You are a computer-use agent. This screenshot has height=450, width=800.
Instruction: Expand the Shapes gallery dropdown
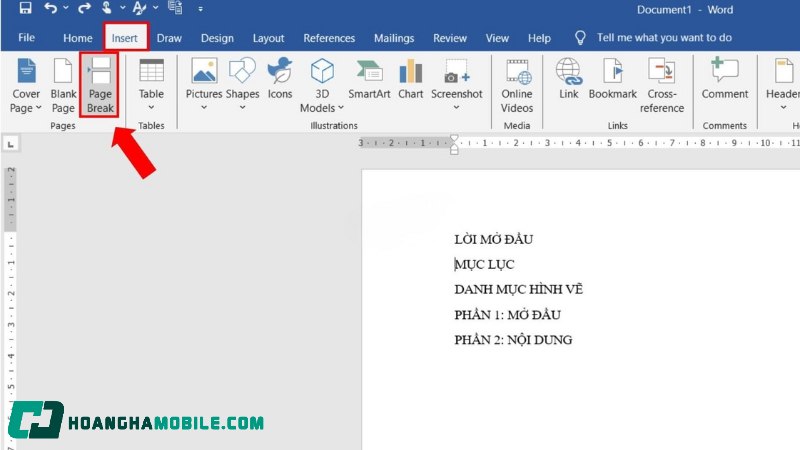point(242,106)
